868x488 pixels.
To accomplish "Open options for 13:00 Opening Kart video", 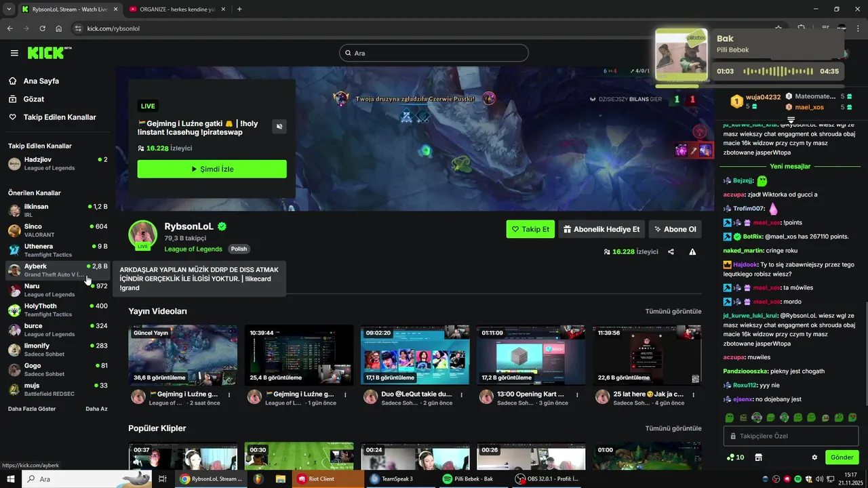I will [577, 394].
